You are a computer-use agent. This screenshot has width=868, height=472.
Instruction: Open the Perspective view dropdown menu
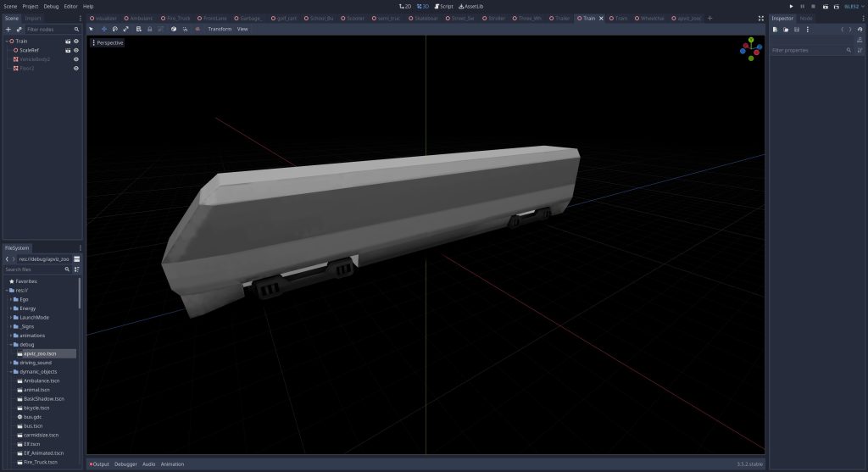(x=107, y=42)
